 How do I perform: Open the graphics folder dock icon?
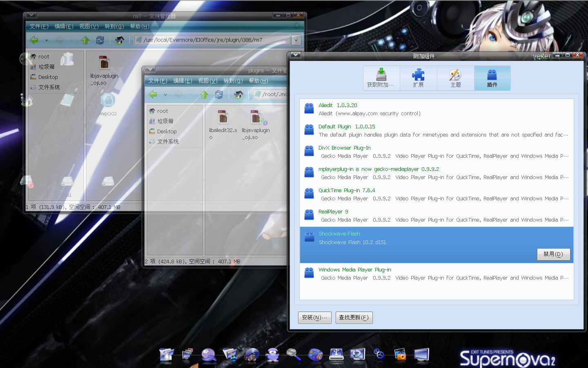coord(230,355)
